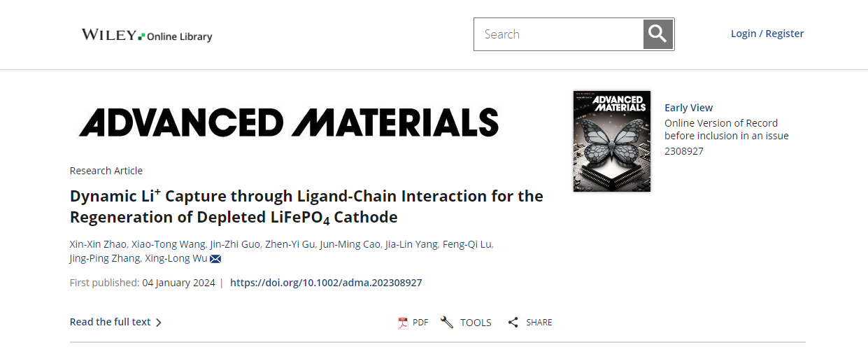Select author Xin-Xin Zhao
This screenshot has height=352, width=868.
[x=98, y=244]
